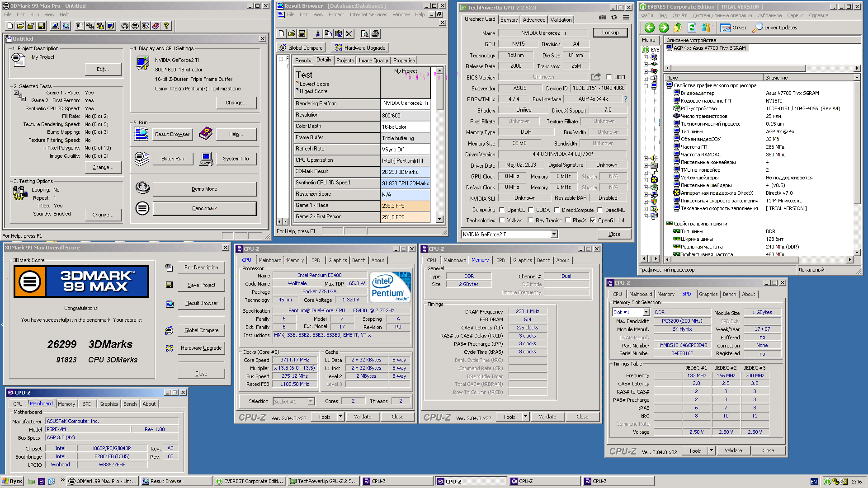Toggle PhysX checkbox in GPU-Z
Screen dimensions: 868x488
click(x=567, y=221)
